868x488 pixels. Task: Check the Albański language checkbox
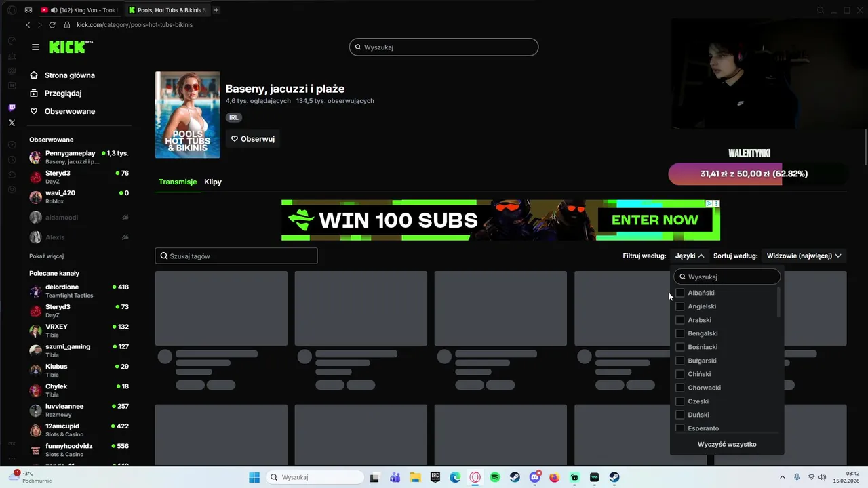tap(680, 293)
